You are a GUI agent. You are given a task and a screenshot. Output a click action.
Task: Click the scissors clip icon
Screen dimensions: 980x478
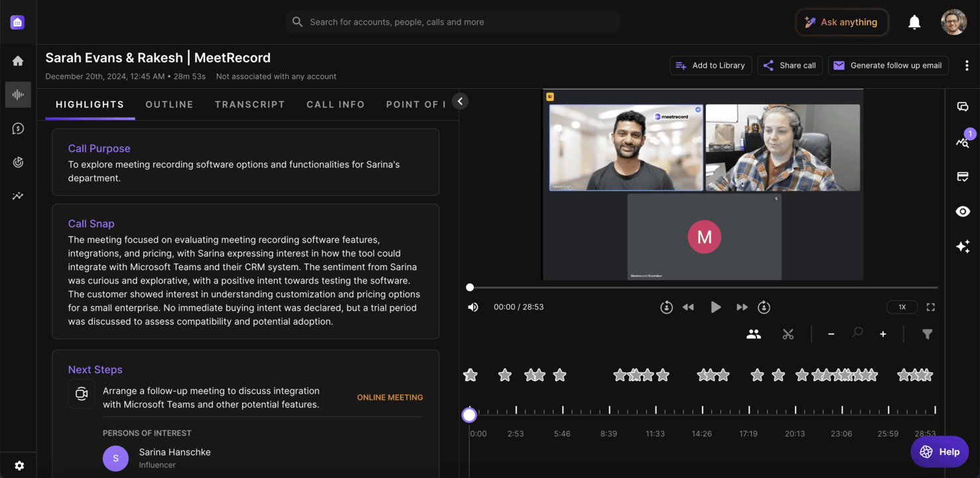tap(788, 335)
